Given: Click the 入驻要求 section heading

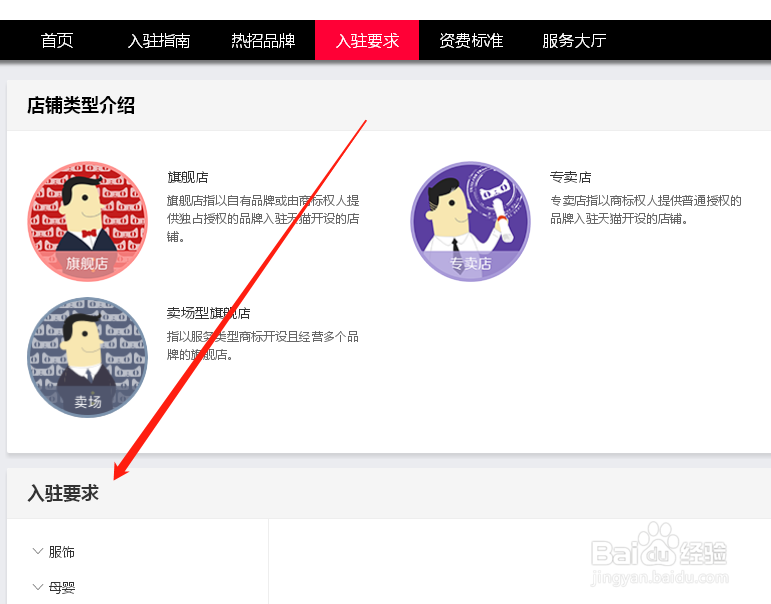Looking at the screenshot, I should click(63, 493).
